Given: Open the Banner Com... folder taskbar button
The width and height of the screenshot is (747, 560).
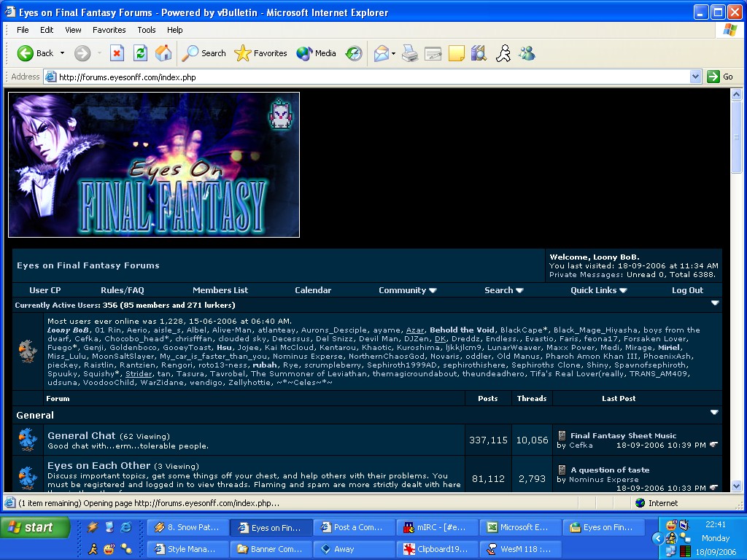Looking at the screenshot, I should (x=271, y=549).
